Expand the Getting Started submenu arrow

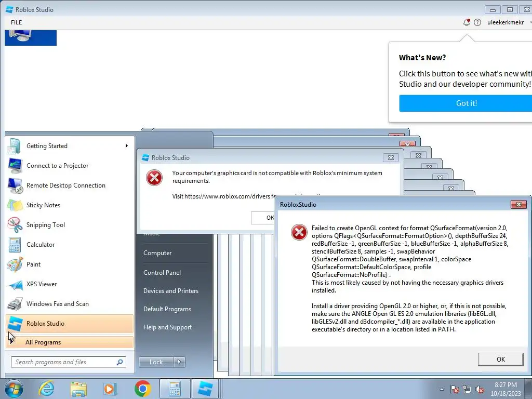coord(127,146)
